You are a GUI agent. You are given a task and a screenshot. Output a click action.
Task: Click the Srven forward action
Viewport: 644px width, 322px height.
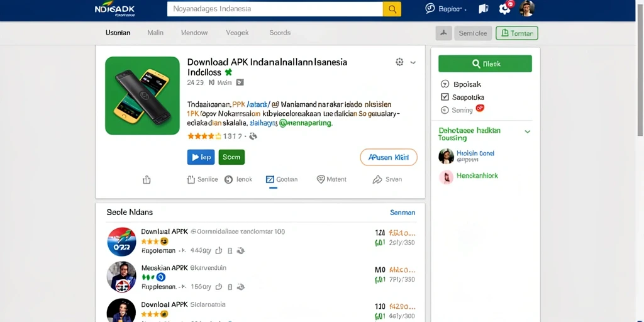coord(387,179)
